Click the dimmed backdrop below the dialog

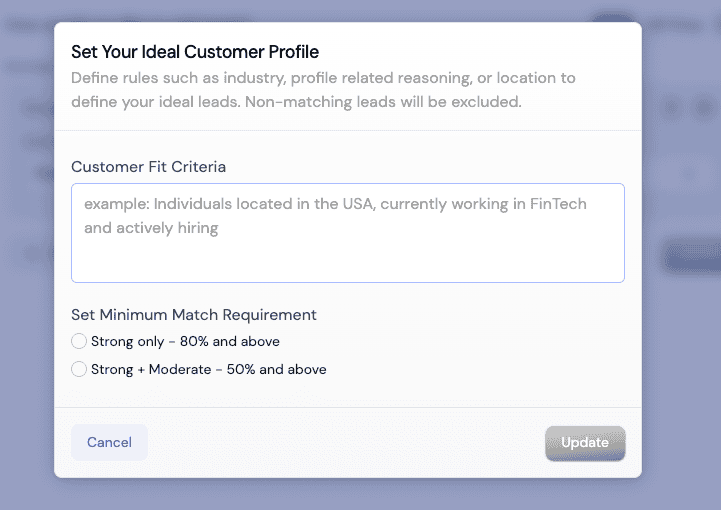[x=360, y=494]
